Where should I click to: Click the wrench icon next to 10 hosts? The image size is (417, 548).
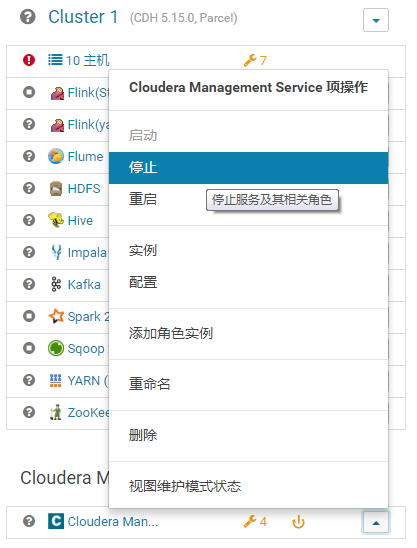click(250, 60)
